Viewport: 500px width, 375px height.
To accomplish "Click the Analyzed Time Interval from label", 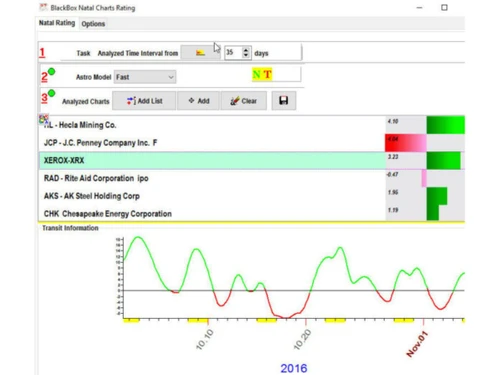I will tap(138, 53).
